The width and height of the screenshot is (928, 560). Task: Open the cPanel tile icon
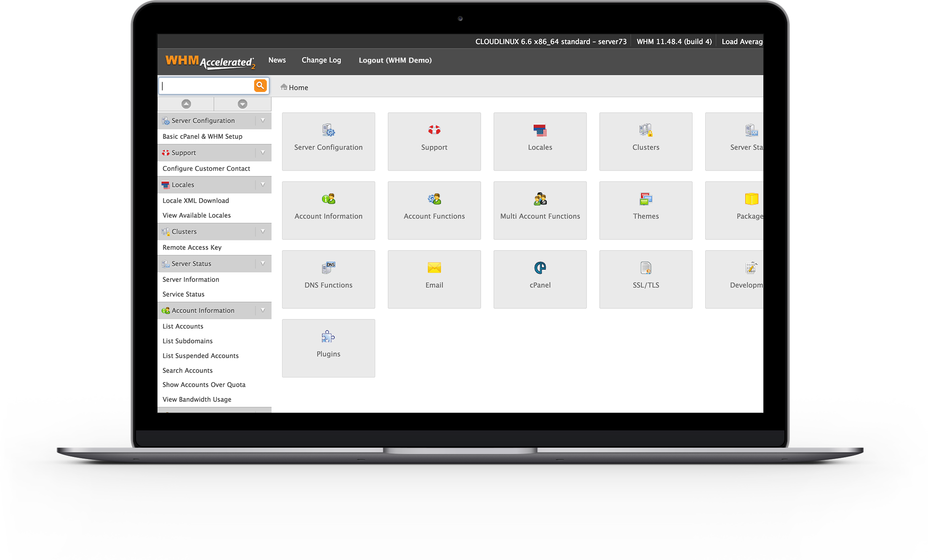coord(540,268)
